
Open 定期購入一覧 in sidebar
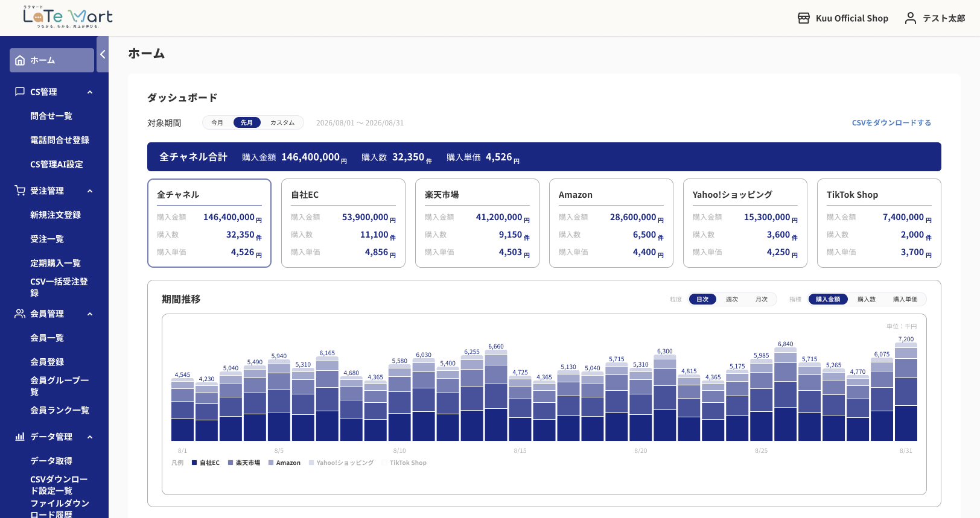(56, 263)
